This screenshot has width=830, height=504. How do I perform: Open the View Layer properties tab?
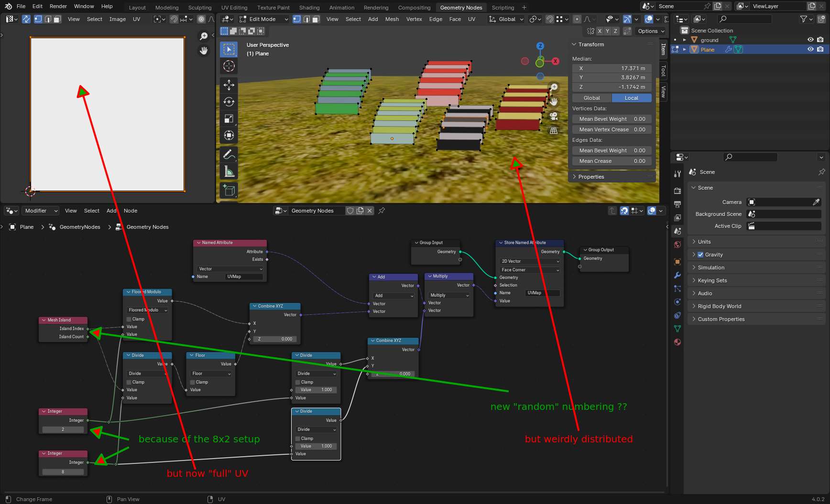point(677,217)
